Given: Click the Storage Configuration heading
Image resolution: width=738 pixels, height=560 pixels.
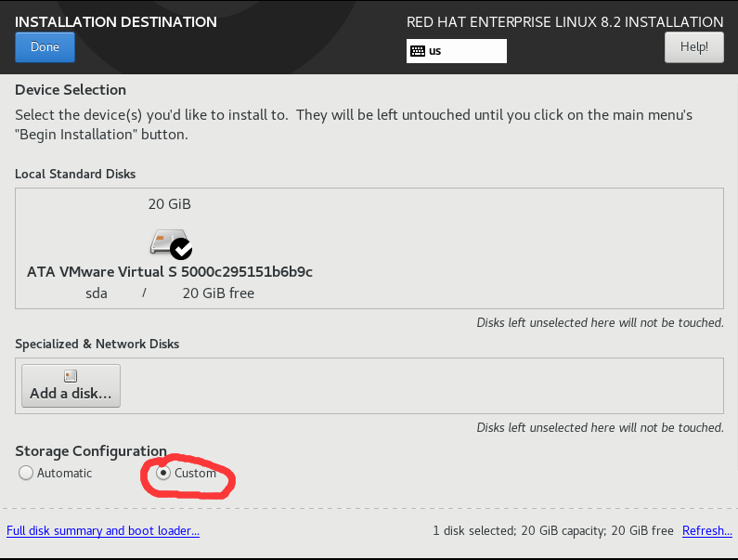Looking at the screenshot, I should tap(91, 451).
